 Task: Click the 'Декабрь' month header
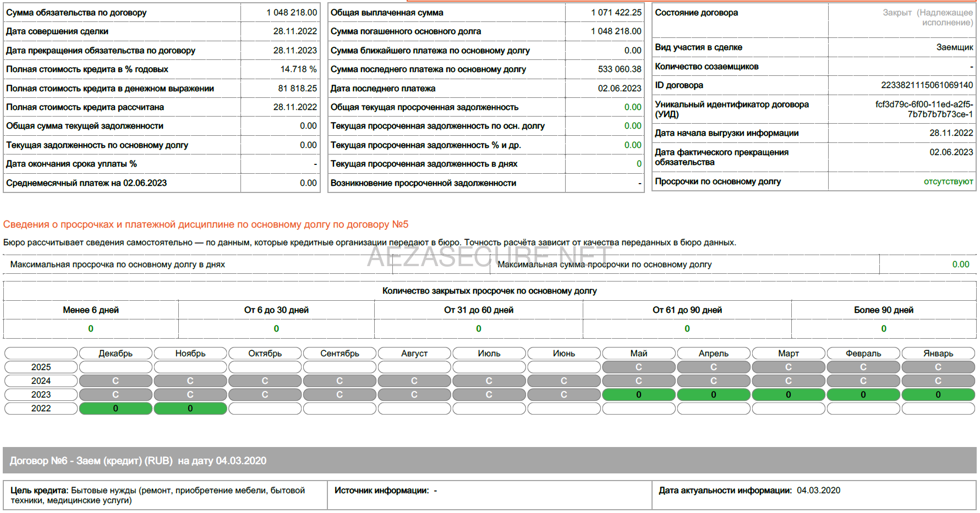[x=116, y=354]
